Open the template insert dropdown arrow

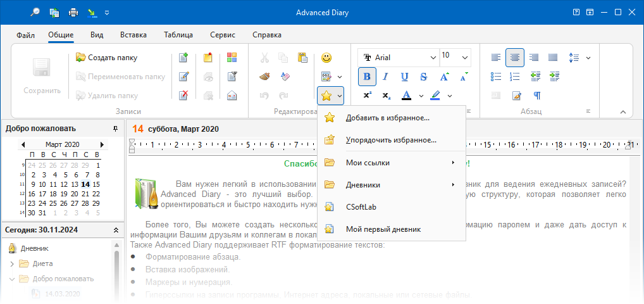coord(340,77)
